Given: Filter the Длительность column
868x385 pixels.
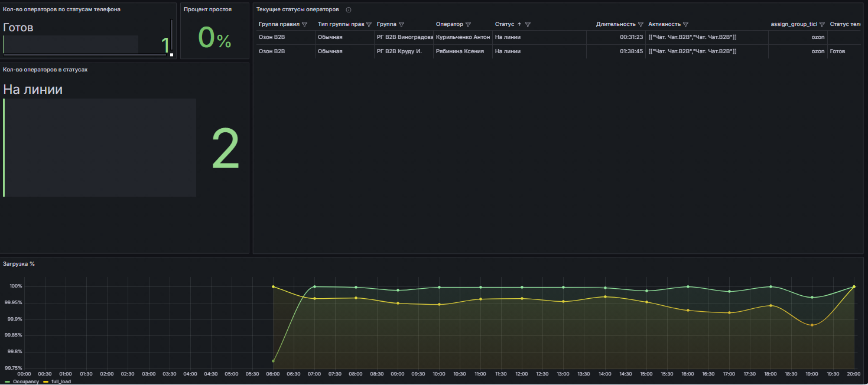Looking at the screenshot, I should click(x=641, y=24).
